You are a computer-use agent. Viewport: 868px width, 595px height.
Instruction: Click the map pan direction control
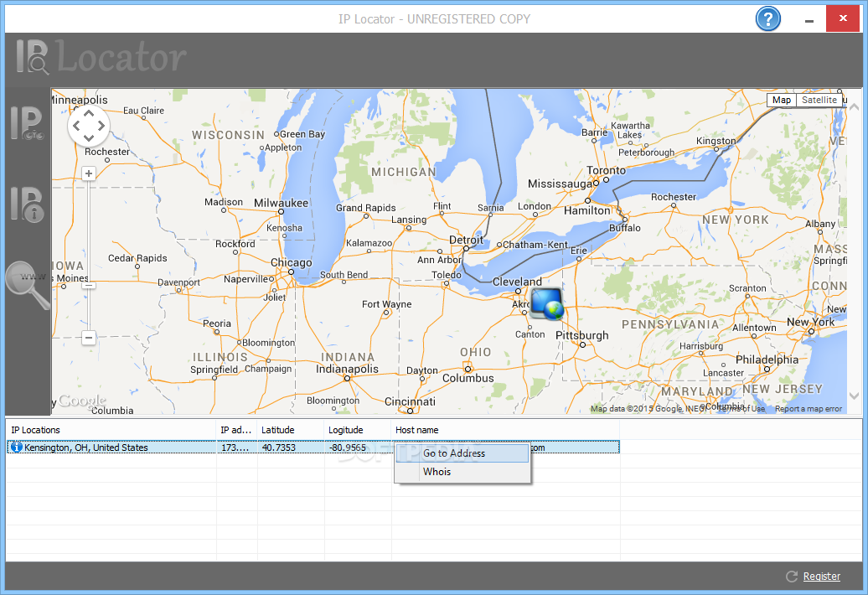[x=89, y=126]
